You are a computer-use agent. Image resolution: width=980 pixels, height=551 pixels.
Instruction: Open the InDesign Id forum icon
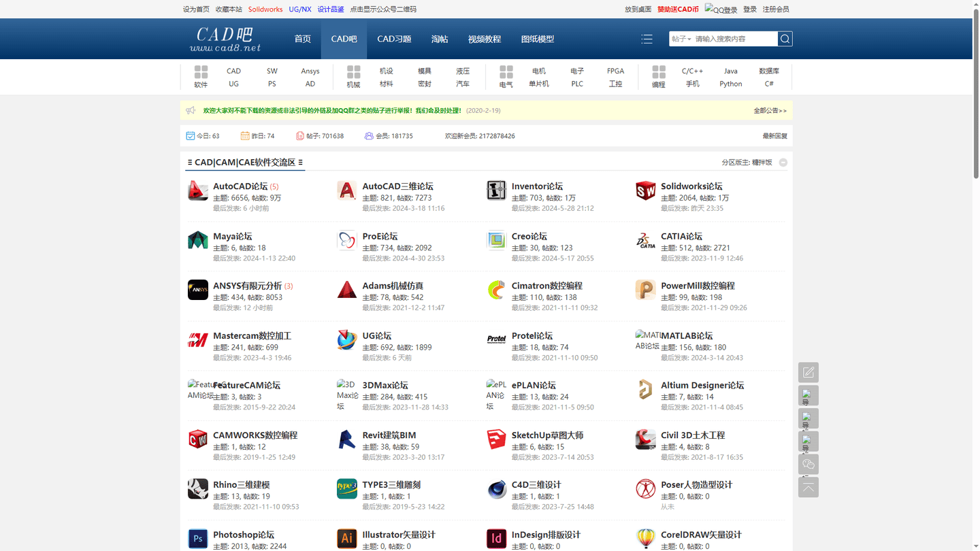click(496, 539)
